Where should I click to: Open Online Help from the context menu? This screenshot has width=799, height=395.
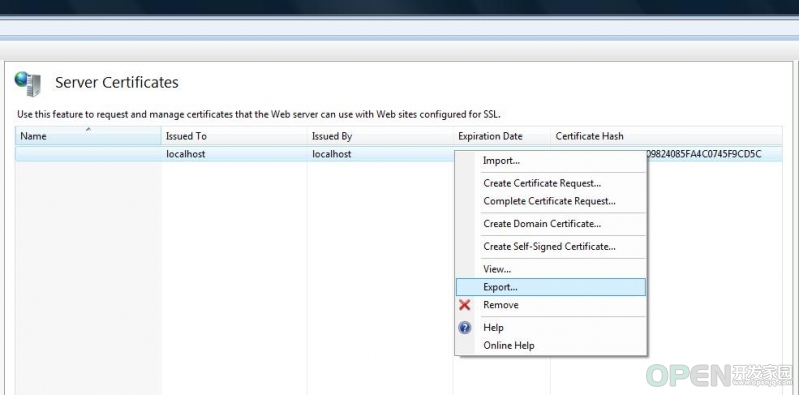coord(551,345)
